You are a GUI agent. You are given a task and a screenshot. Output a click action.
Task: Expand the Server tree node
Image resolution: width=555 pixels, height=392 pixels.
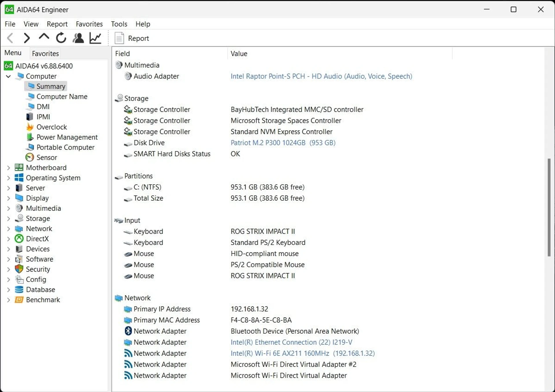coord(8,188)
